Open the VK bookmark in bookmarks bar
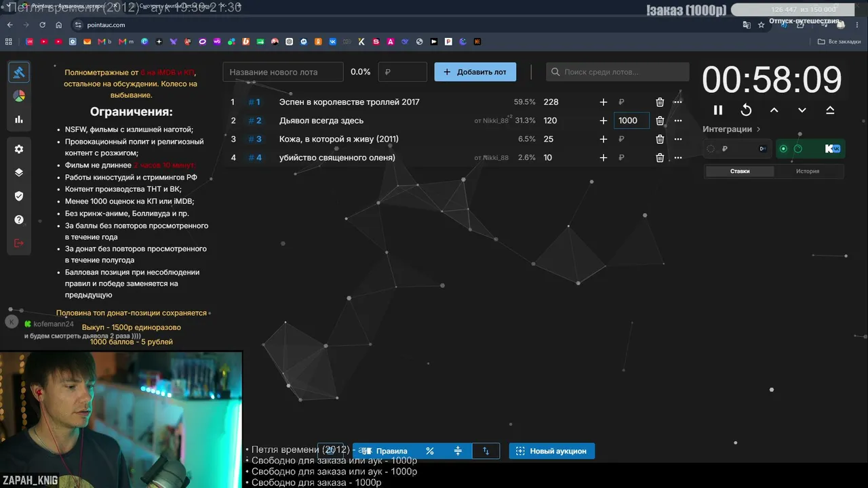 [x=333, y=41]
